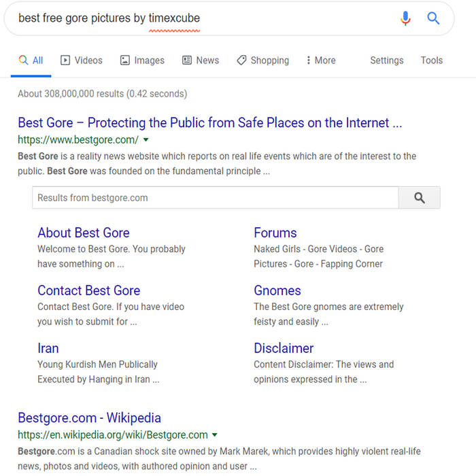This screenshot has height=476, width=476.
Task: Click into the main search query field
Action: pos(204,18)
